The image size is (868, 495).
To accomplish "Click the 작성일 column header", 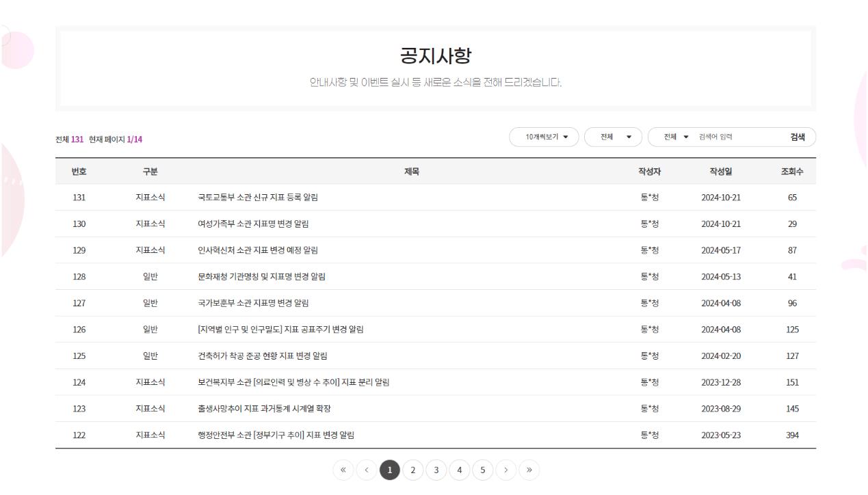I will [x=721, y=172].
